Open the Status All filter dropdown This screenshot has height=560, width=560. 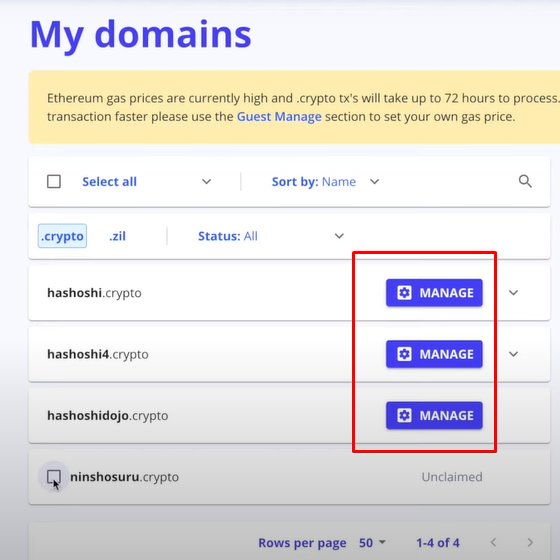271,236
